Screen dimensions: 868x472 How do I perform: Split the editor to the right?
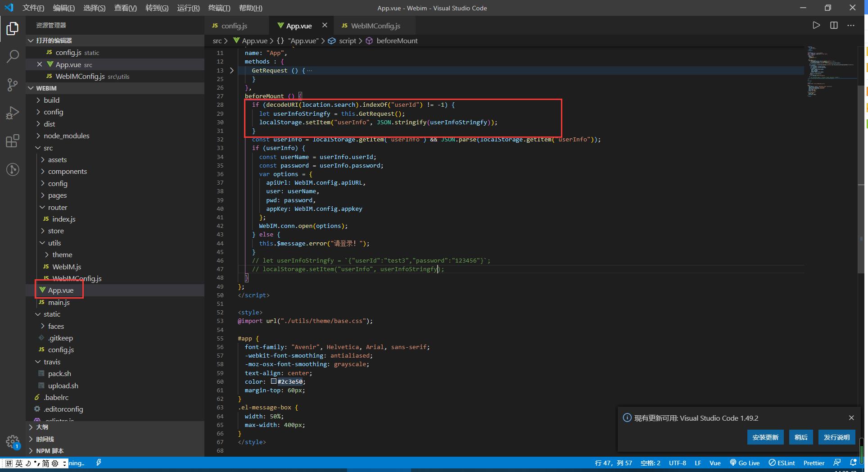click(x=834, y=25)
